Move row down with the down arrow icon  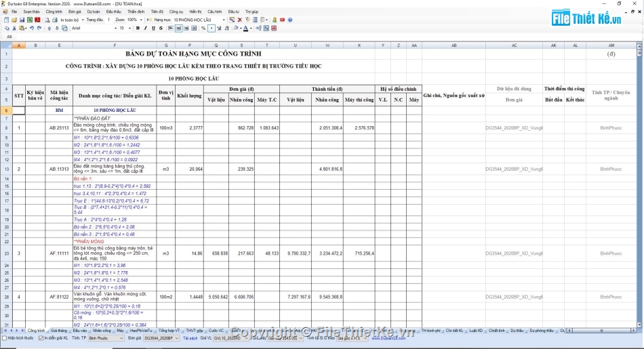(57, 28)
